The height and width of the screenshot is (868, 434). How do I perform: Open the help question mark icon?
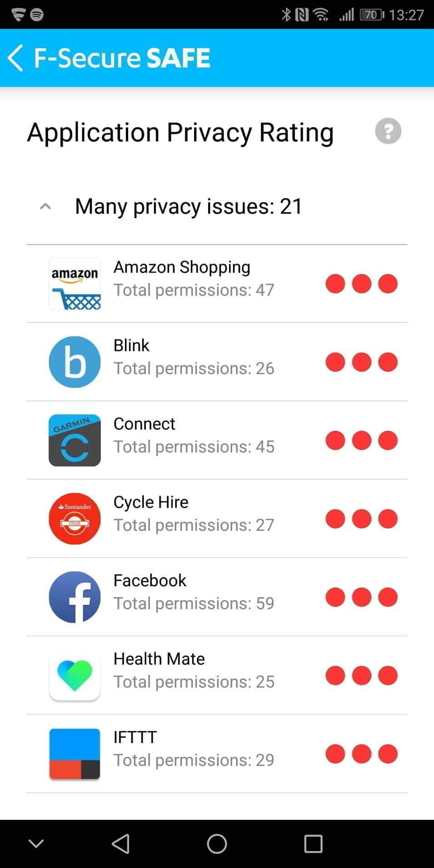coord(388,131)
